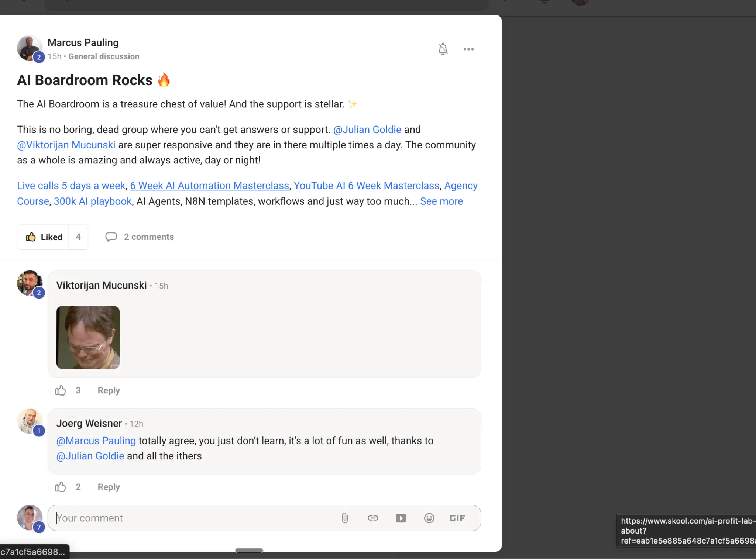Open the GIF picker

[x=457, y=518]
